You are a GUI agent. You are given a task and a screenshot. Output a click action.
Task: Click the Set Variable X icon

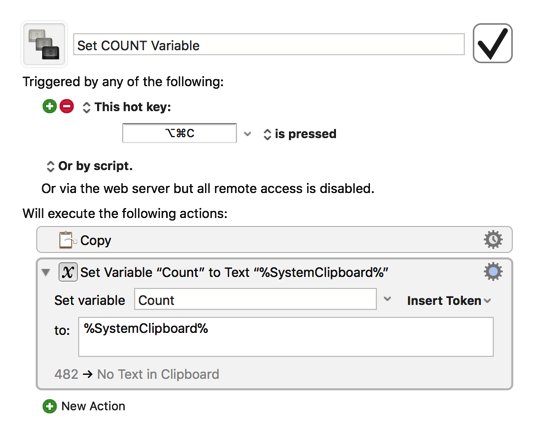(x=68, y=272)
